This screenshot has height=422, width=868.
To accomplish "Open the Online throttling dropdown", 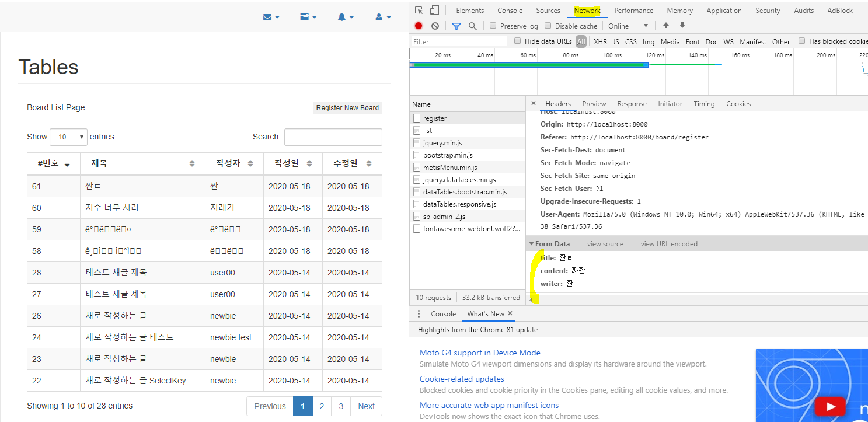I will pyautogui.click(x=628, y=26).
